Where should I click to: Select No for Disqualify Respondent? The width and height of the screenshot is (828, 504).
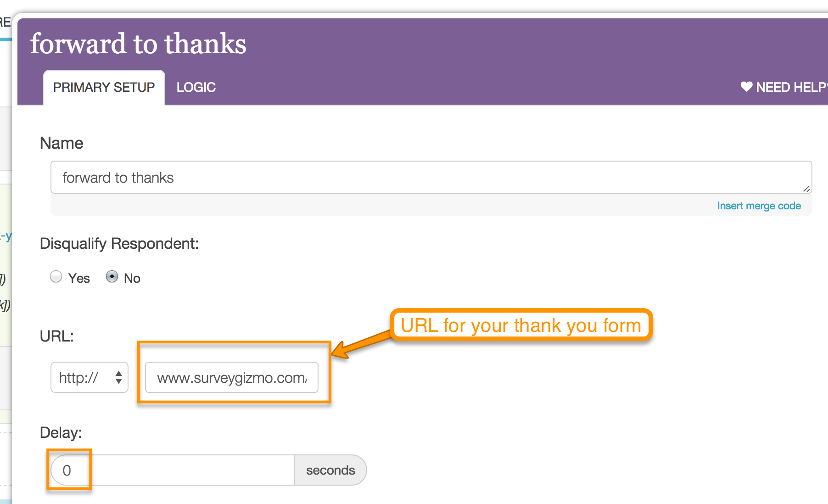click(112, 276)
